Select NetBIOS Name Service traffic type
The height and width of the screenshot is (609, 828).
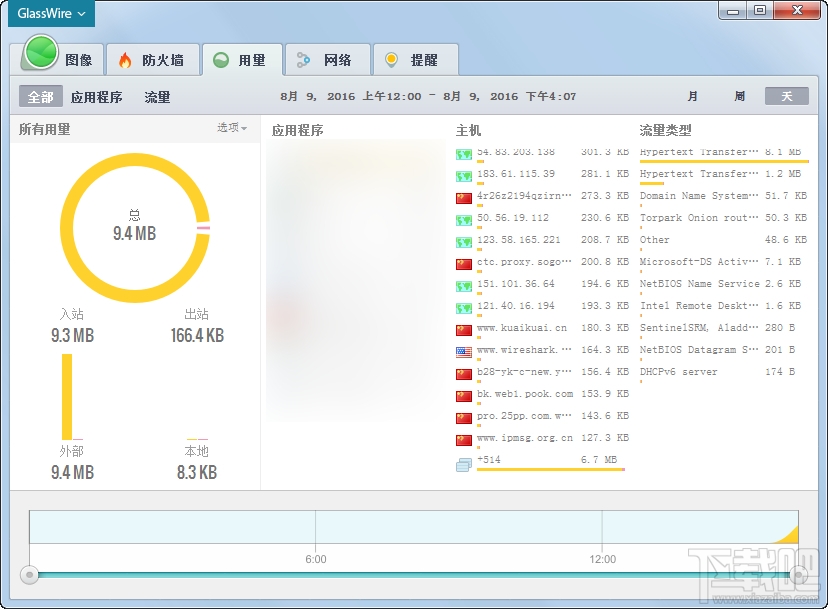723,284
